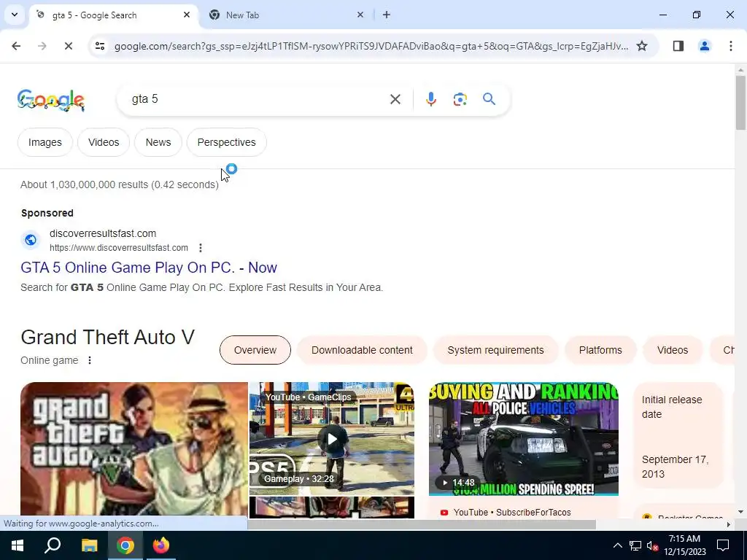The width and height of the screenshot is (747, 560).
Task: Open the Chrome profile menu
Action: [x=704, y=46]
